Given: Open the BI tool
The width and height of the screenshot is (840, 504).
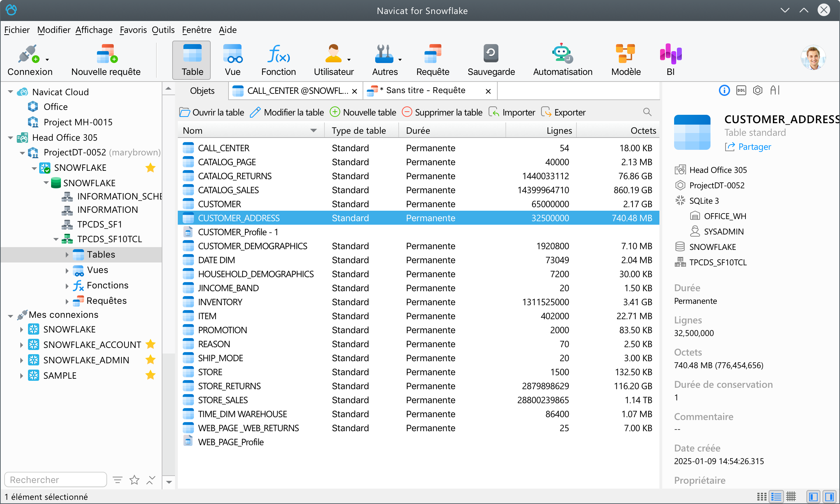Looking at the screenshot, I should click(671, 60).
